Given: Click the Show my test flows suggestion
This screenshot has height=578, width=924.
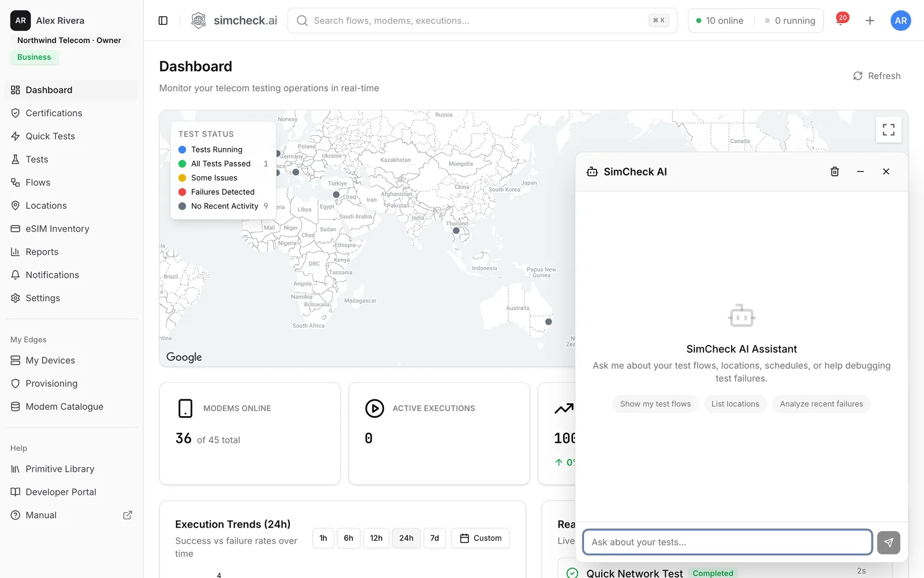Looking at the screenshot, I should pyautogui.click(x=655, y=404).
